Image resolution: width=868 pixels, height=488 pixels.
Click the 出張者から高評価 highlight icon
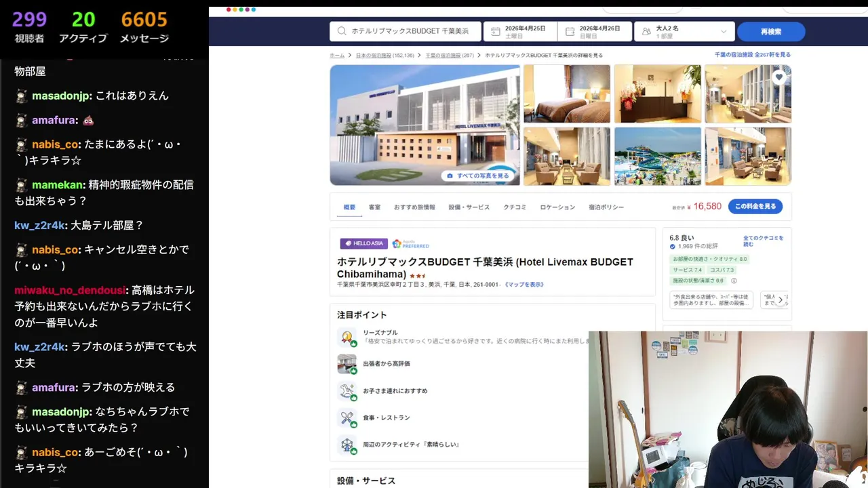[347, 364]
